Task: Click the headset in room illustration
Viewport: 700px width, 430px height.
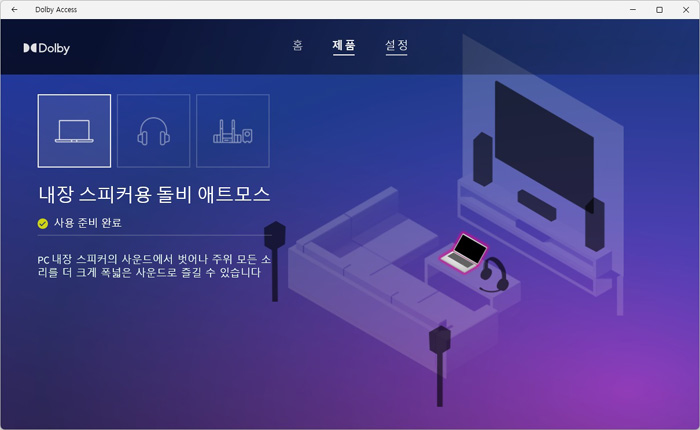Action: click(494, 274)
